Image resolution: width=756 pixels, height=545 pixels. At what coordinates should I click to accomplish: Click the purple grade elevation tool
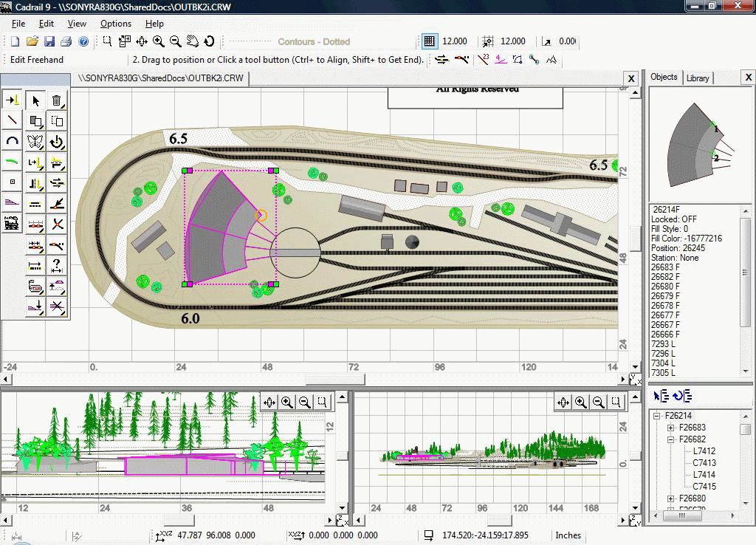coord(13,203)
